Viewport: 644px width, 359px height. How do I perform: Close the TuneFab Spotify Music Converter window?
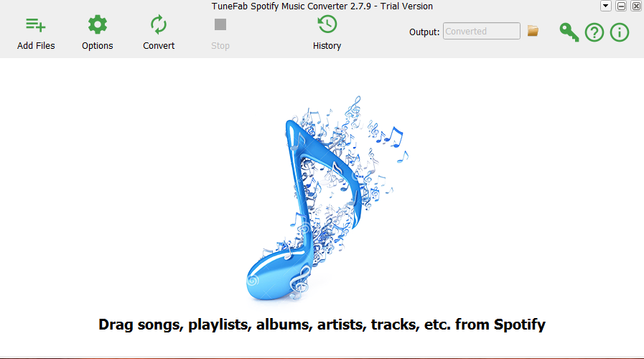(636, 6)
